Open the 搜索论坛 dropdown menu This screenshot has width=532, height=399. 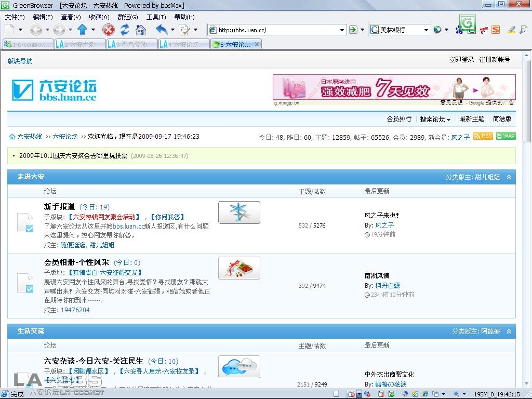click(435, 119)
